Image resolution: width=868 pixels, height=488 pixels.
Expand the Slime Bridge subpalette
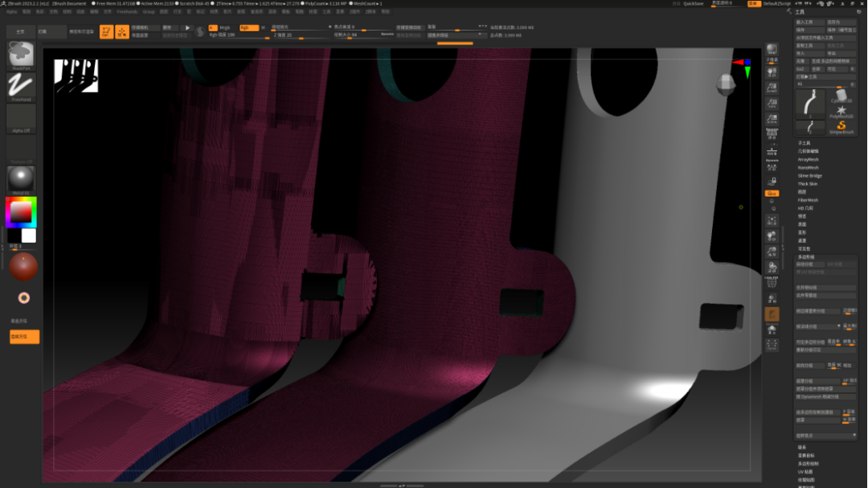pos(809,175)
